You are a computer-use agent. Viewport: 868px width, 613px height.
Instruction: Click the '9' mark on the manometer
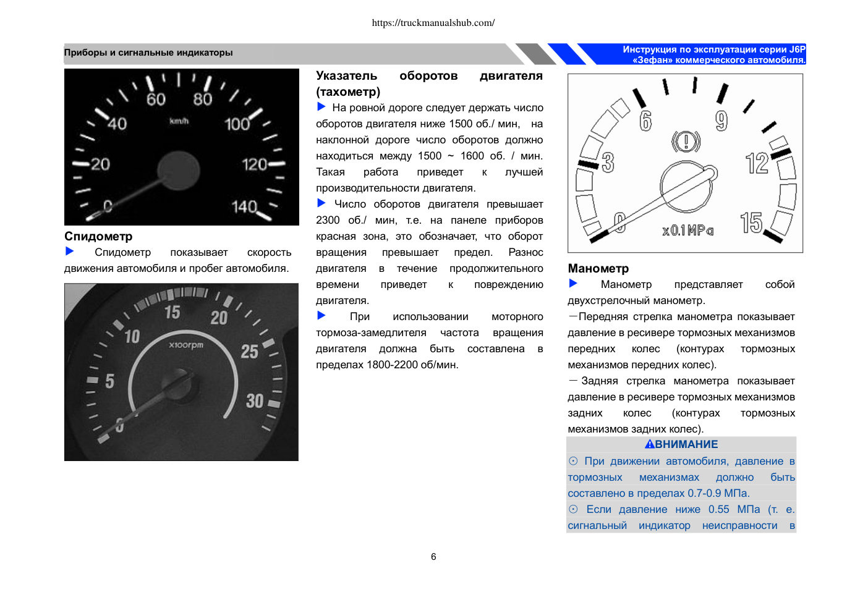[x=721, y=121]
